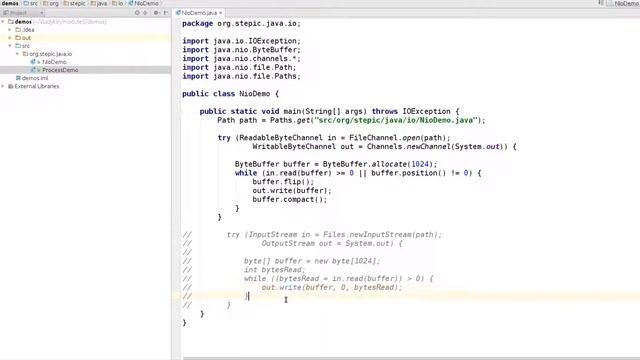Click the 'demos' breadcrumb root
The width and height of the screenshot is (640, 360).
10,3
